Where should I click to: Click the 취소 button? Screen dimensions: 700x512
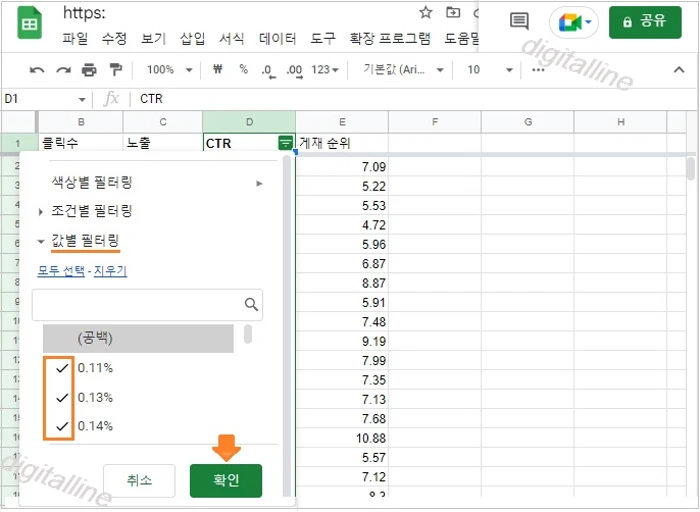(139, 480)
